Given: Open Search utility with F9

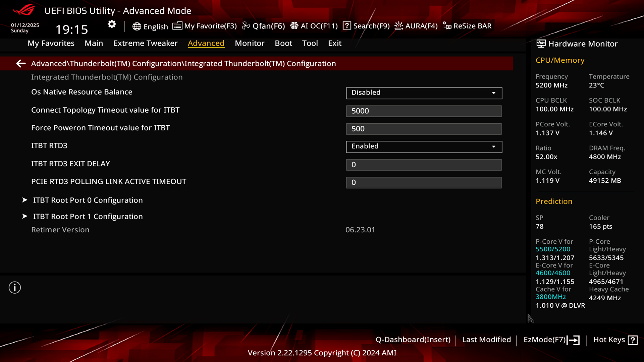Looking at the screenshot, I should click(x=371, y=25).
